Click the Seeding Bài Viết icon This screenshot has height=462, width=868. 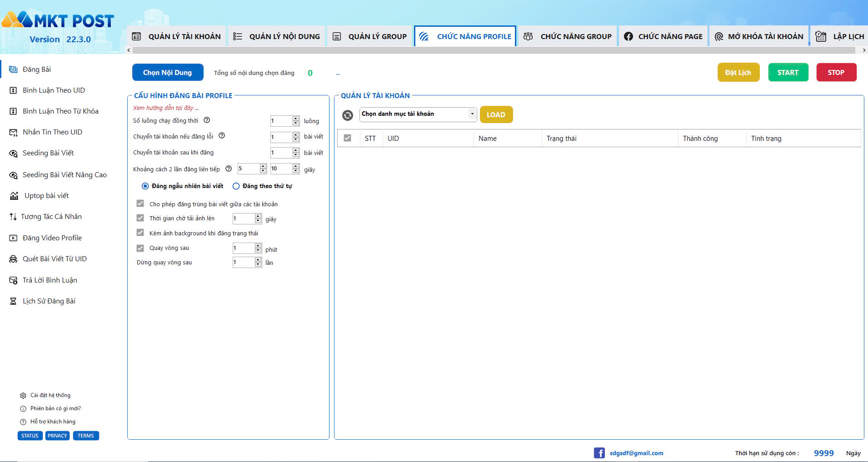coord(13,154)
